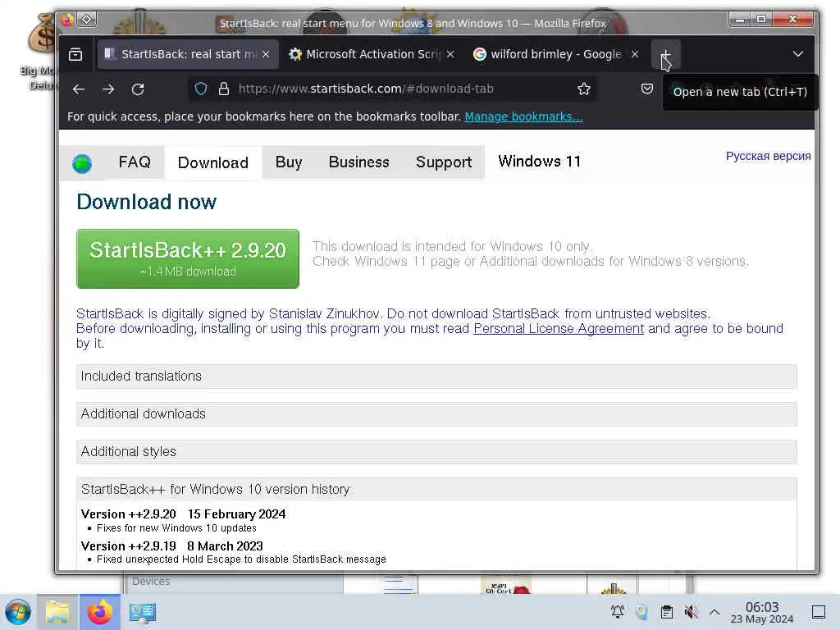This screenshot has width=840, height=630.
Task: Click the clipboard tray icon
Action: 666,612
